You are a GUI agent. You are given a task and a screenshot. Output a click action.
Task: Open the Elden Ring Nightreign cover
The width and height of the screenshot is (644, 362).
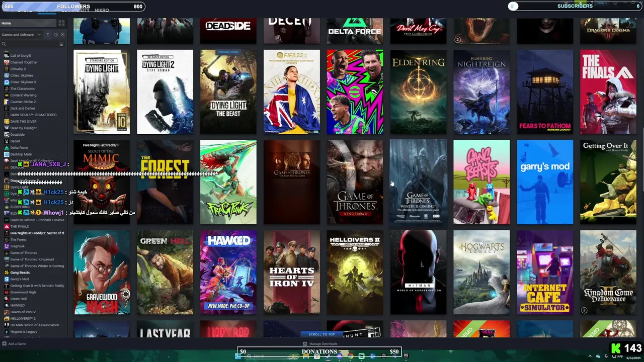[481, 92]
